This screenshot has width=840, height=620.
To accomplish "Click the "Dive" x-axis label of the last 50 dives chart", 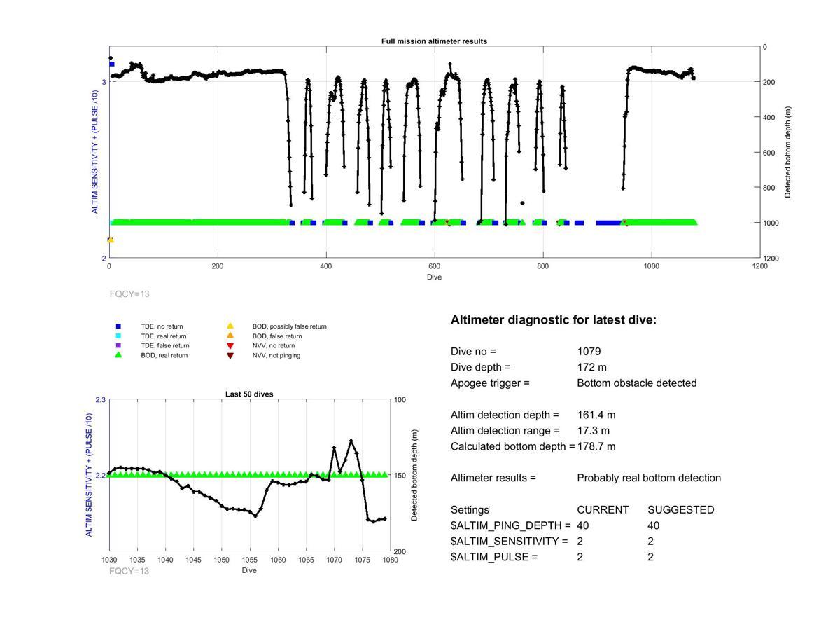I will (x=249, y=570).
